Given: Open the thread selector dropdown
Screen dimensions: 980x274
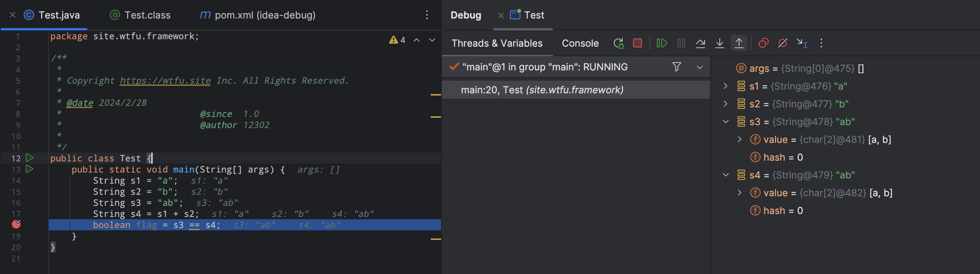Looking at the screenshot, I should click(699, 67).
